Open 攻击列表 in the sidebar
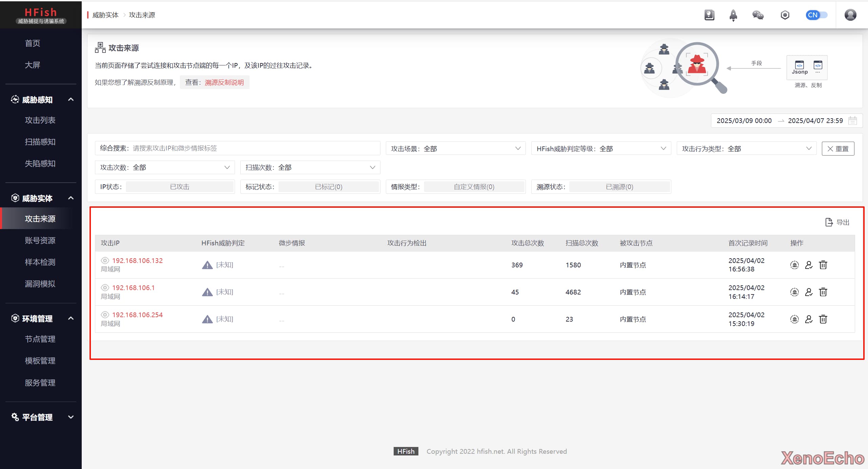 40,120
